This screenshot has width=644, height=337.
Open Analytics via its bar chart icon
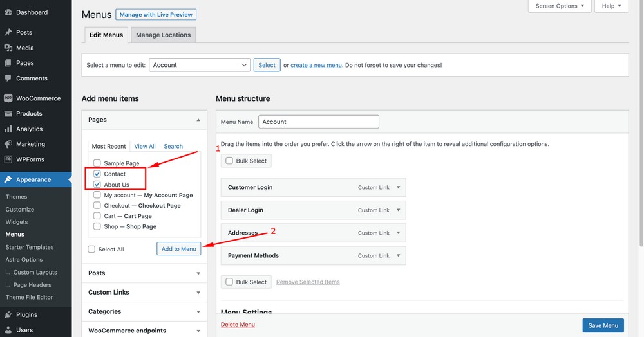8,129
